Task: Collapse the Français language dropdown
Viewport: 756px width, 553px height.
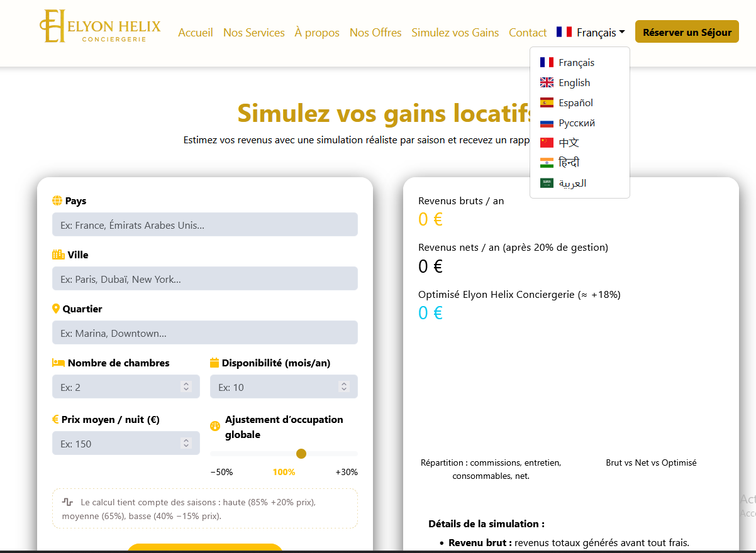Action: click(x=591, y=33)
